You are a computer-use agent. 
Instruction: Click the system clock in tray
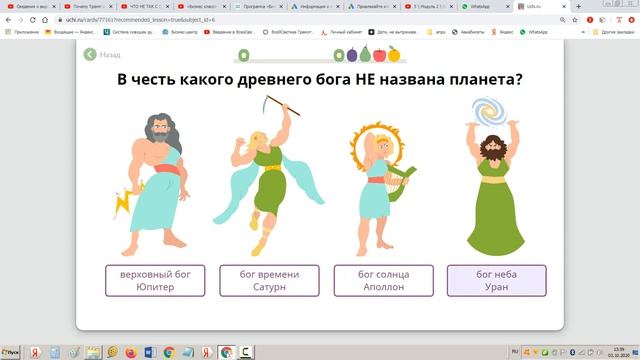point(619,352)
